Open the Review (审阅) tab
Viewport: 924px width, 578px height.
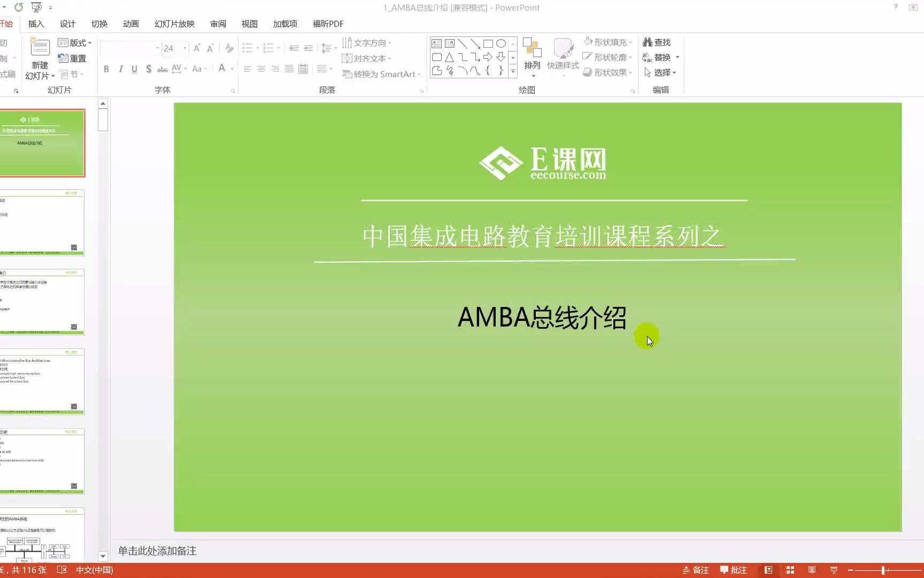tap(218, 24)
